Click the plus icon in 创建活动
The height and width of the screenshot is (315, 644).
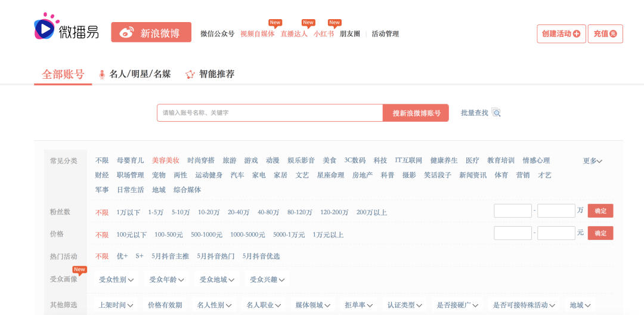(x=577, y=33)
